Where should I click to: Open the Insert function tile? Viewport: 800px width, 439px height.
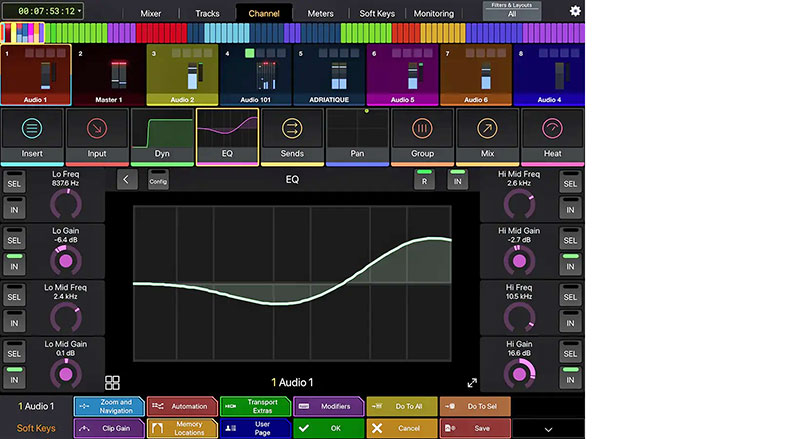click(32, 137)
